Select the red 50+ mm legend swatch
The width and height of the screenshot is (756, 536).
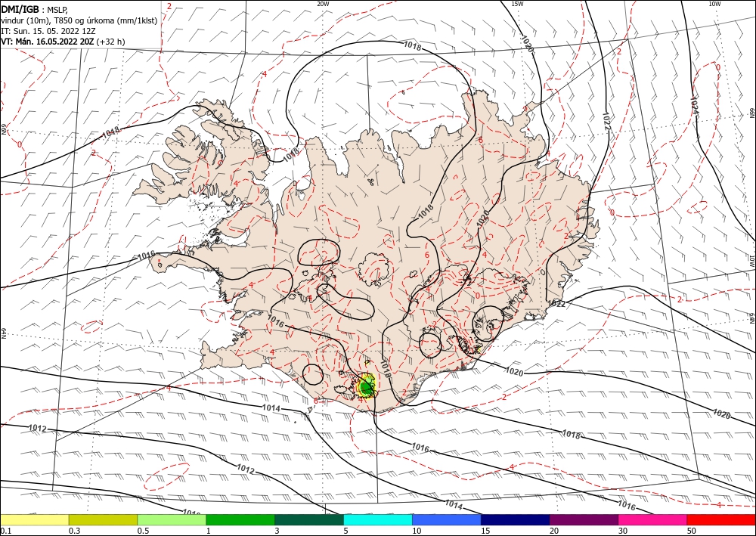(x=721, y=519)
